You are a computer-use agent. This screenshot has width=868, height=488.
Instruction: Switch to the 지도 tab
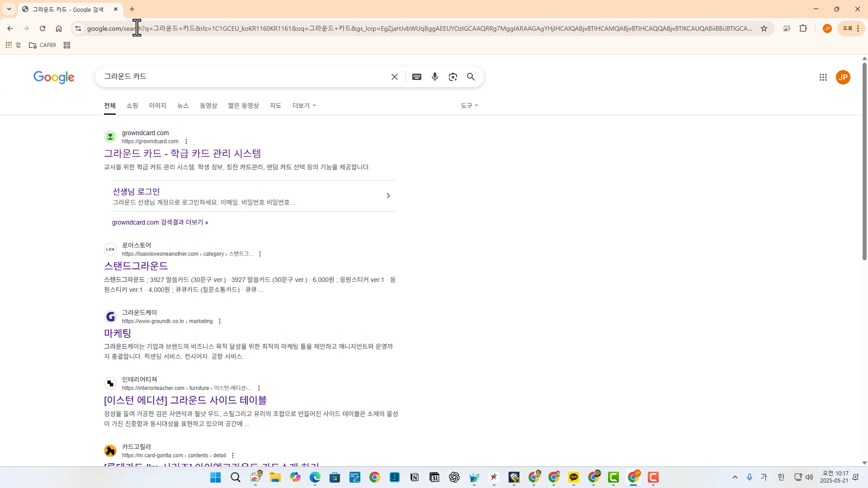[x=276, y=106]
